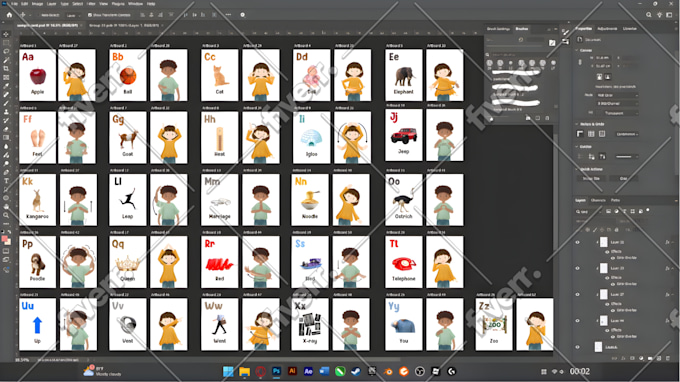Screen dimensions: 680x382
Task: Turn layer filtering toggle on or off
Action: click(x=648, y=210)
